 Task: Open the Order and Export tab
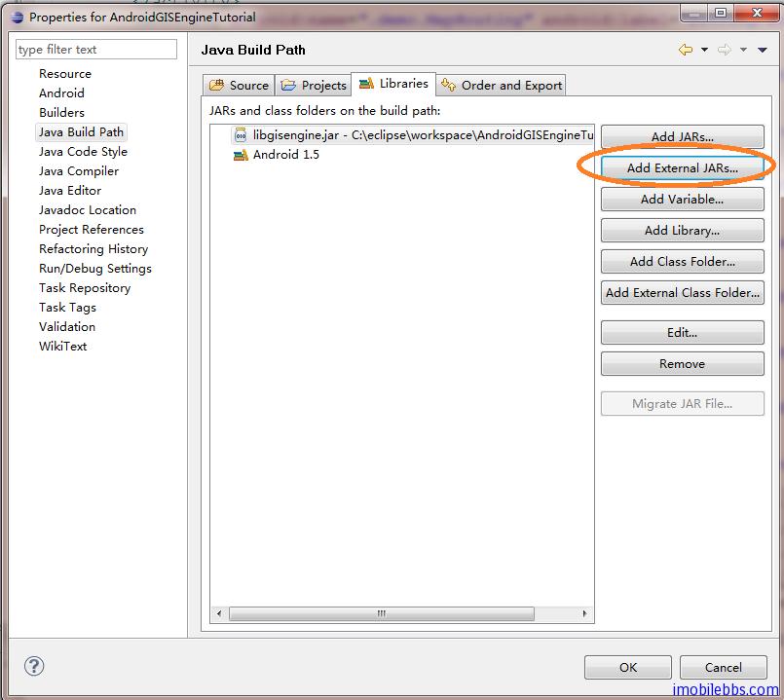tap(502, 86)
